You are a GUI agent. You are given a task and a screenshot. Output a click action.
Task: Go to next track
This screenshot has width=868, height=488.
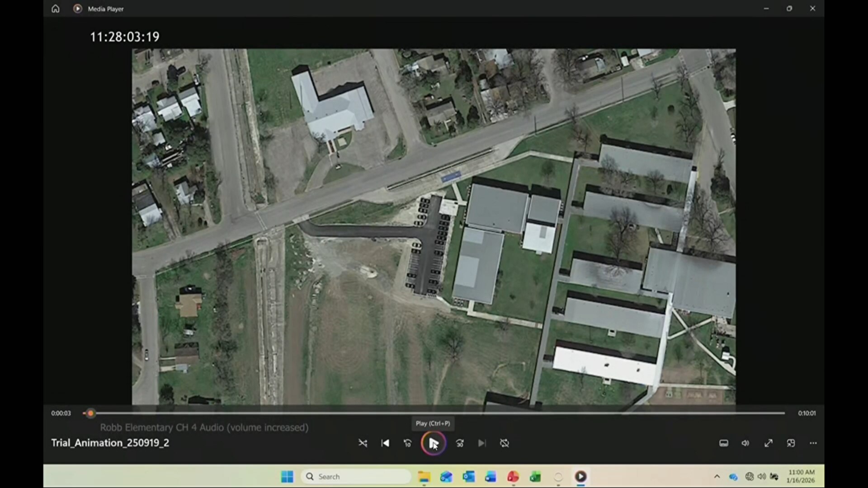click(x=482, y=443)
